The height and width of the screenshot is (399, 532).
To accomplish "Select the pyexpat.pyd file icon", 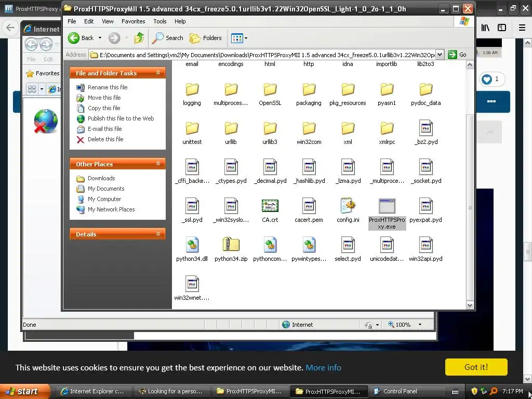I will click(x=426, y=206).
